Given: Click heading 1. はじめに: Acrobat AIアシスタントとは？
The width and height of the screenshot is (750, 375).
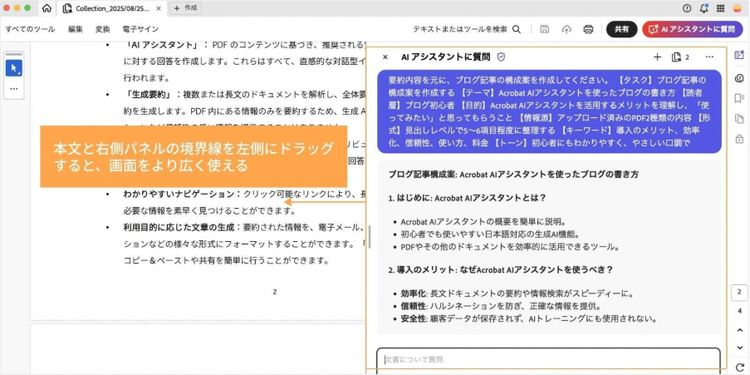Looking at the screenshot, I should tap(467, 198).
